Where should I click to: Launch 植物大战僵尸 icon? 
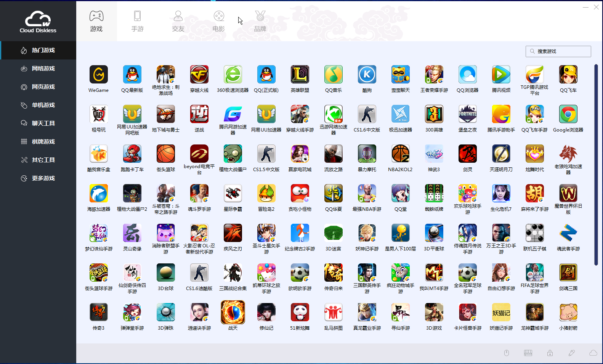[233, 154]
